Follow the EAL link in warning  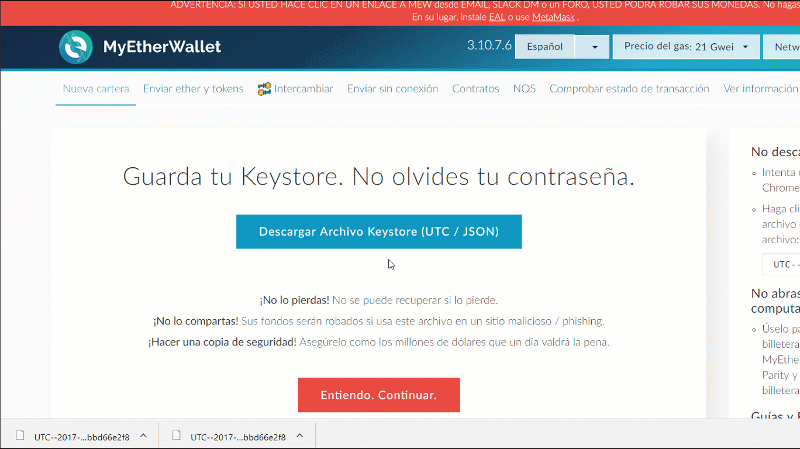point(496,17)
